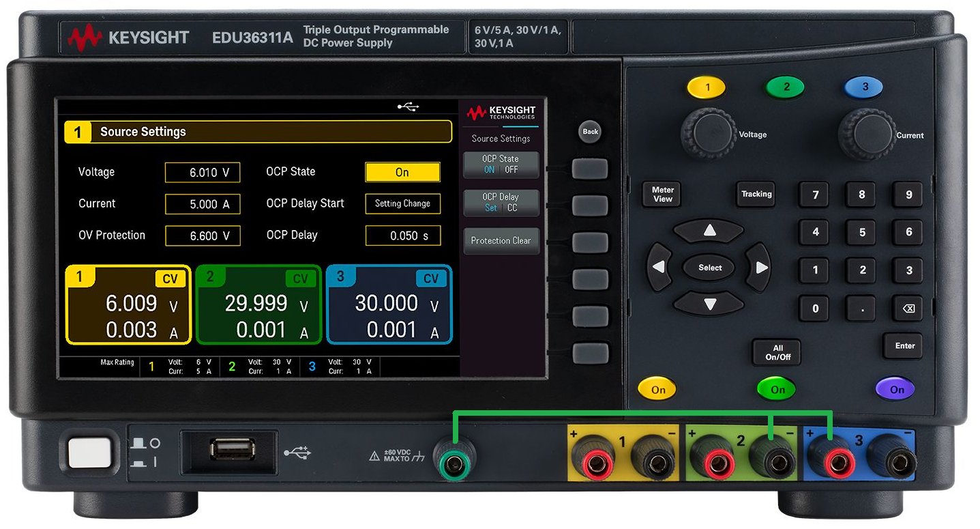Tap the channel 2 meter panel showing 29.999 V
The image size is (980, 529).
[x=259, y=304]
